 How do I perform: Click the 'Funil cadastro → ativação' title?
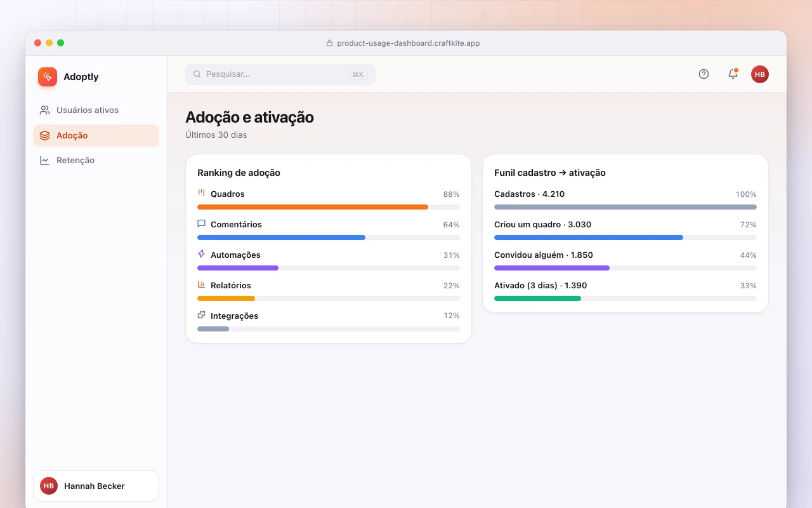[x=550, y=173]
